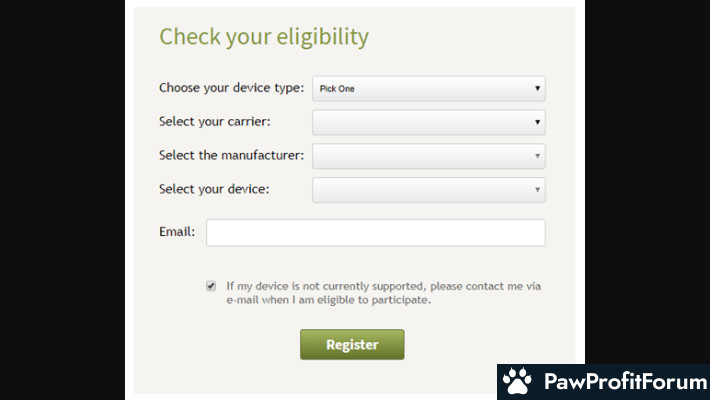Click the PawProfitForum text logo
The image size is (710, 400).
tap(625, 381)
